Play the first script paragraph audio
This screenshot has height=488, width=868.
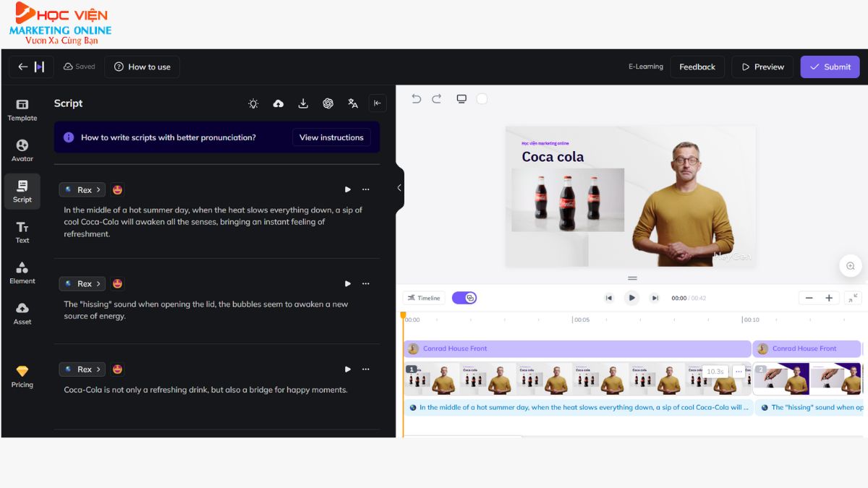tap(347, 189)
